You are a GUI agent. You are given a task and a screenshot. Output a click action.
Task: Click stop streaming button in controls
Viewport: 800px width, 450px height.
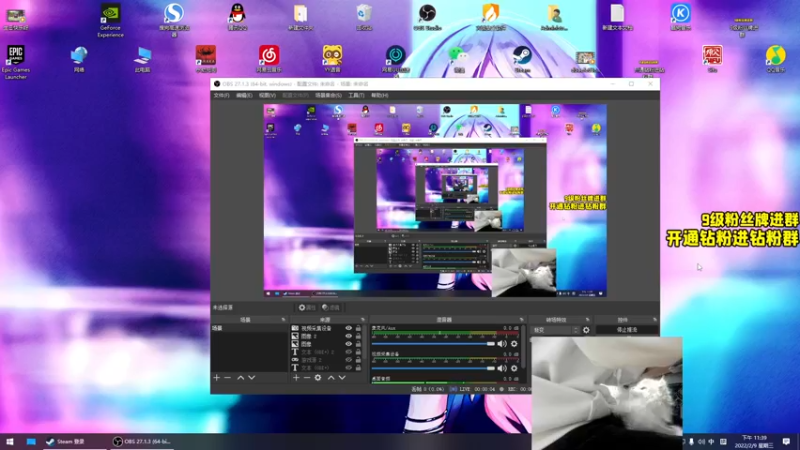pos(627,330)
